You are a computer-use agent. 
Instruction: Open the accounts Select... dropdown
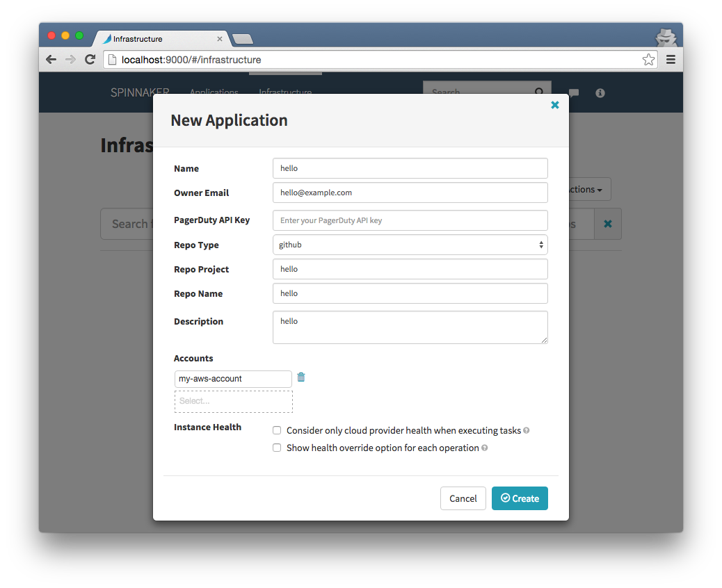(234, 401)
